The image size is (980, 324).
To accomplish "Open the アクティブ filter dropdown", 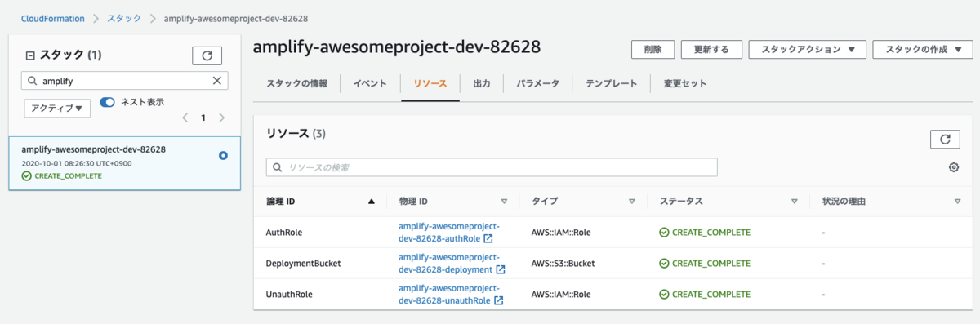I will (56, 108).
